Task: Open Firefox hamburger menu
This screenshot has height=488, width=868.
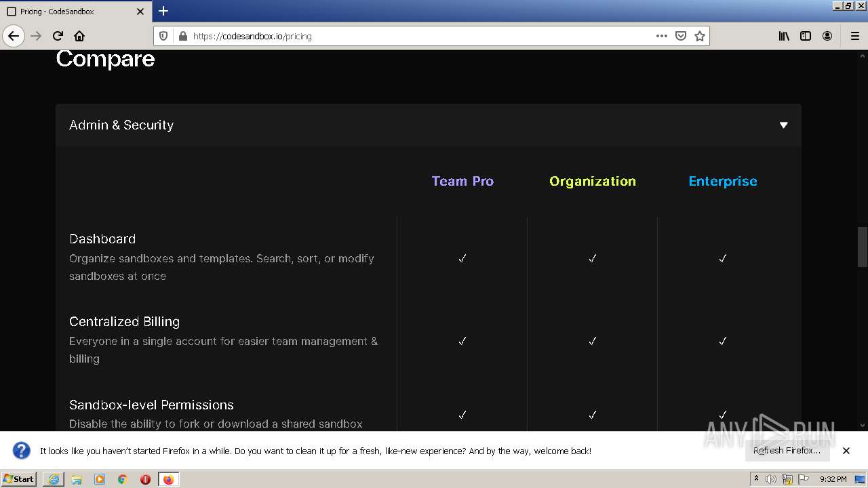Action: coord(854,36)
